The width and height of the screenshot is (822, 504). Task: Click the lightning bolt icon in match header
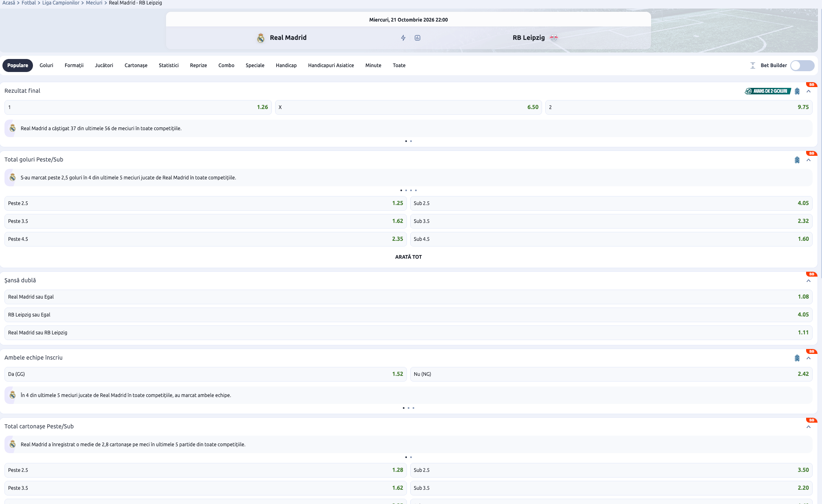click(403, 38)
